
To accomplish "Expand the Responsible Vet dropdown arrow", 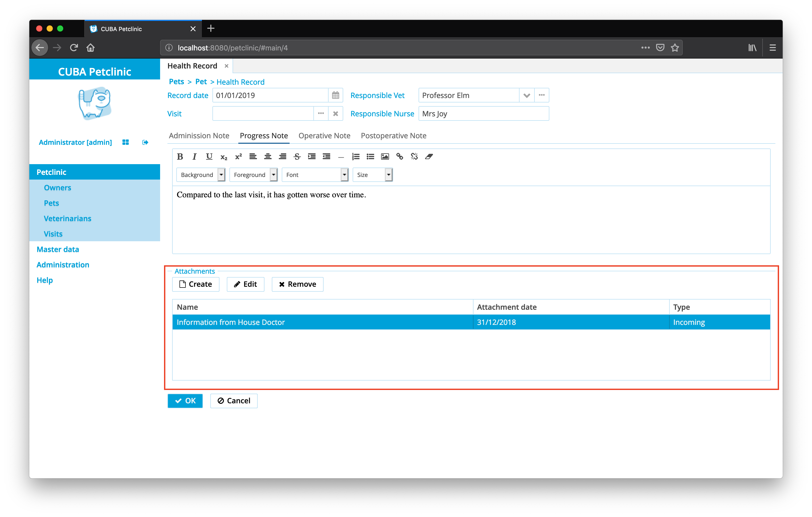I will (526, 95).
